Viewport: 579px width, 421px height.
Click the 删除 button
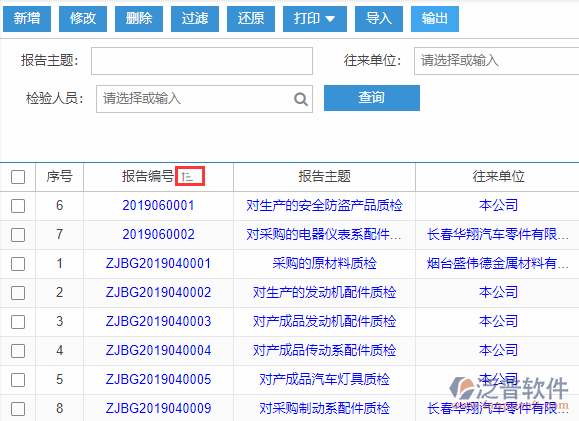[139, 18]
